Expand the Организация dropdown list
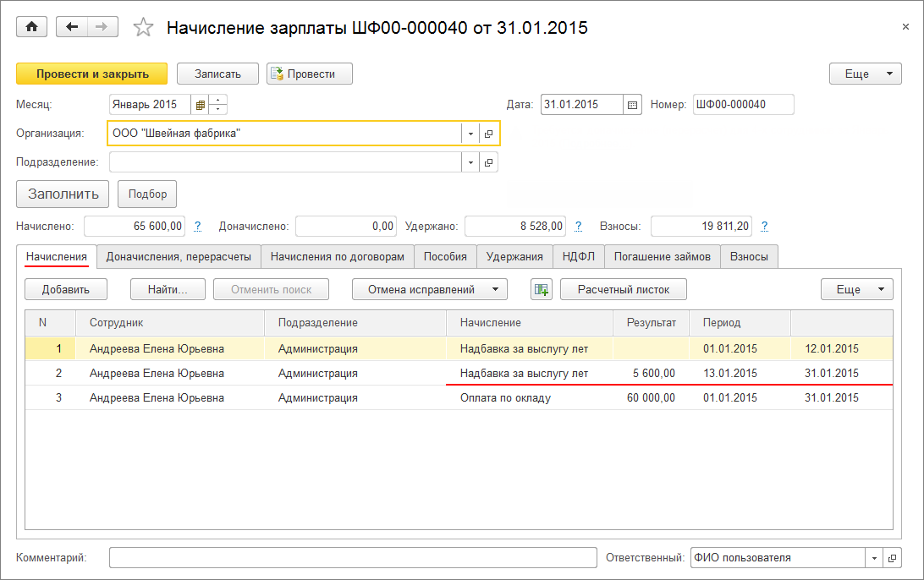The height and width of the screenshot is (580, 924). (470, 134)
